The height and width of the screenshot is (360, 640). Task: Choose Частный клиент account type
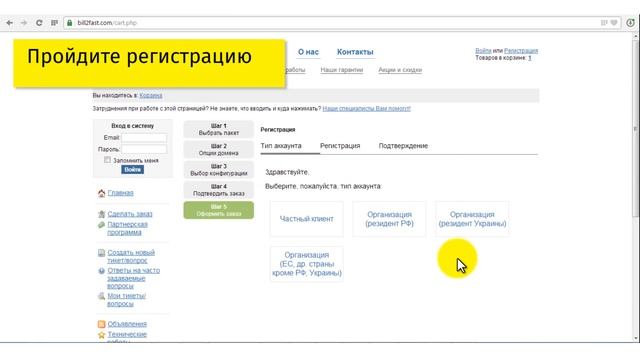[307, 219]
